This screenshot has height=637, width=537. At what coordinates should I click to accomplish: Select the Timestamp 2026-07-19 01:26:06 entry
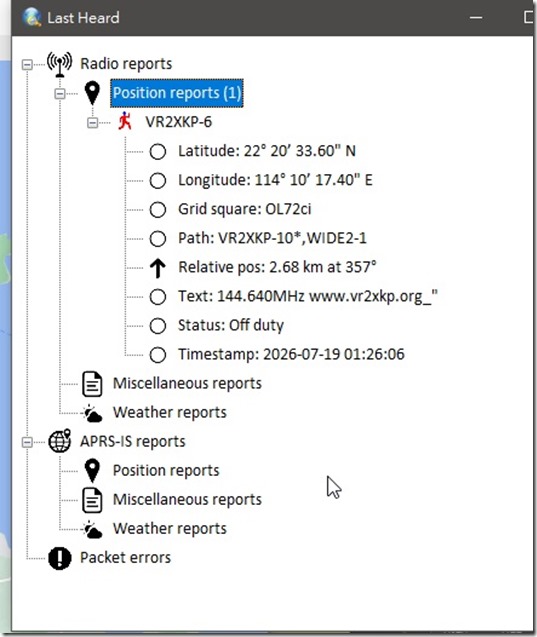[291, 354]
